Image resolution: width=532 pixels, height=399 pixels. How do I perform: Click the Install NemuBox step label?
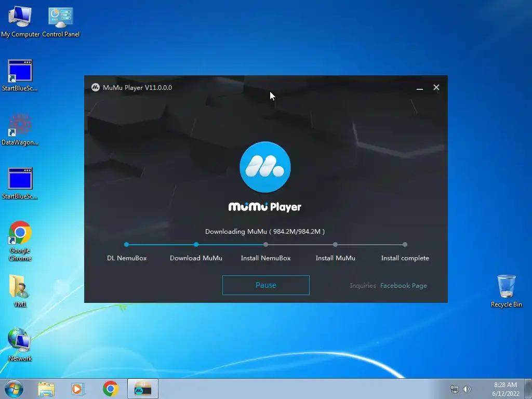click(265, 258)
